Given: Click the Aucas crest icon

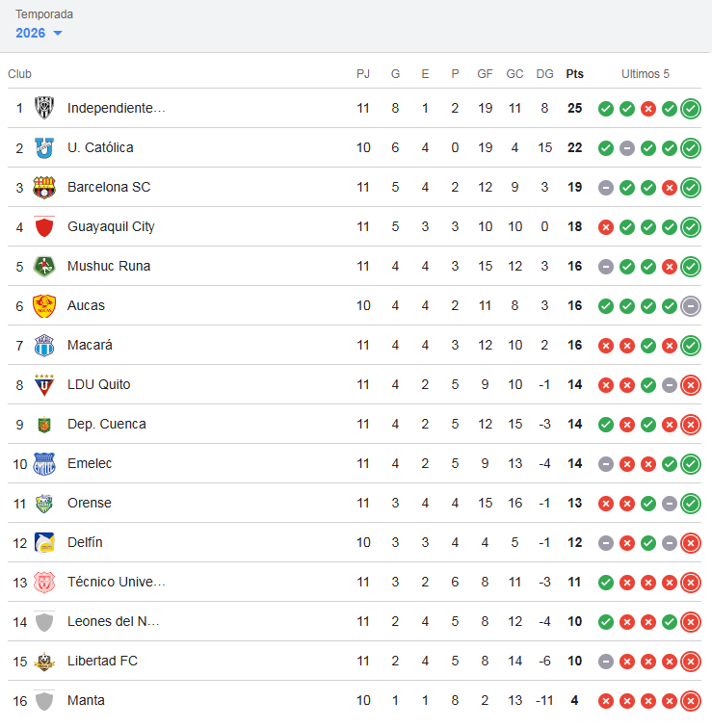Looking at the screenshot, I should [x=44, y=305].
